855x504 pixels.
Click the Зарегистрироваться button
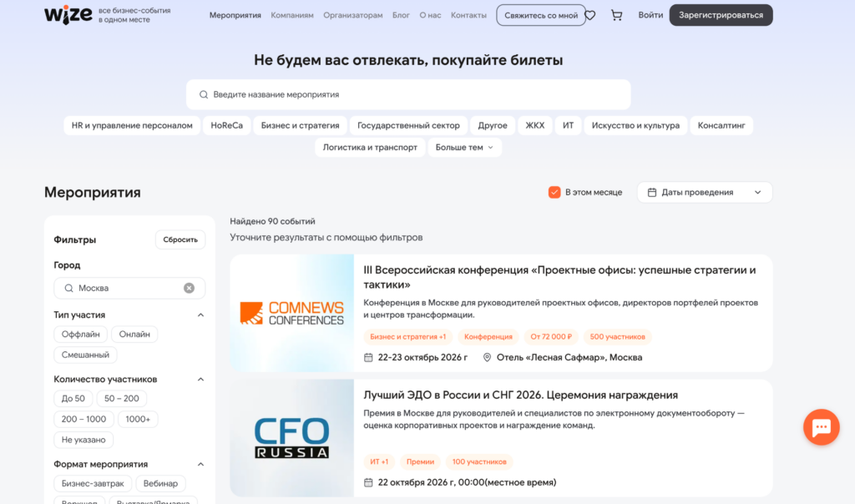coord(721,15)
